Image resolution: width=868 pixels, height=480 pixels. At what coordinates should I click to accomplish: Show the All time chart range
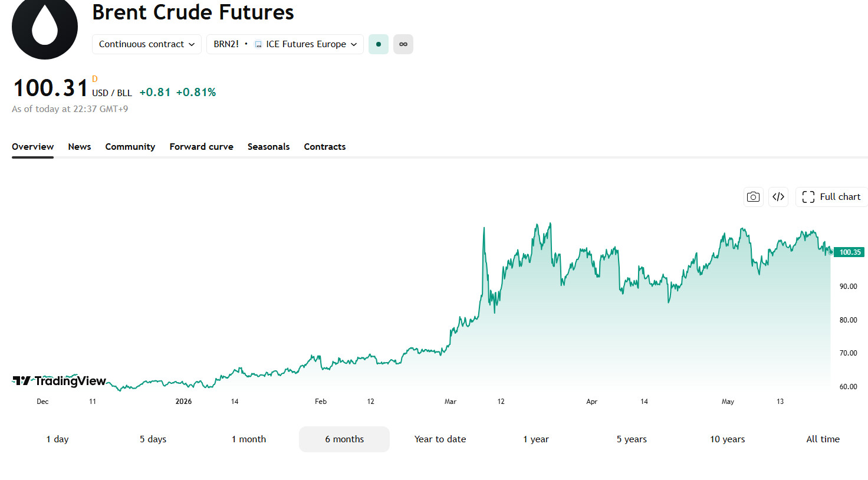pyautogui.click(x=823, y=439)
